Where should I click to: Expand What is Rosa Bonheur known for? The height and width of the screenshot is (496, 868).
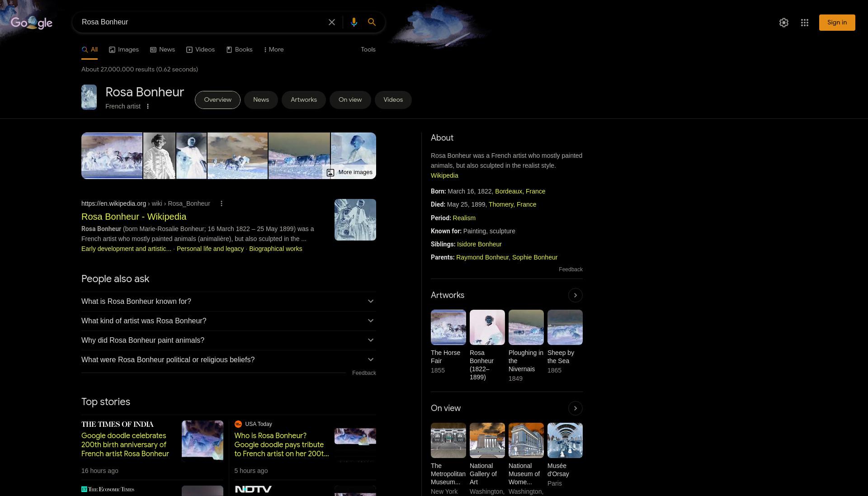pyautogui.click(x=228, y=302)
